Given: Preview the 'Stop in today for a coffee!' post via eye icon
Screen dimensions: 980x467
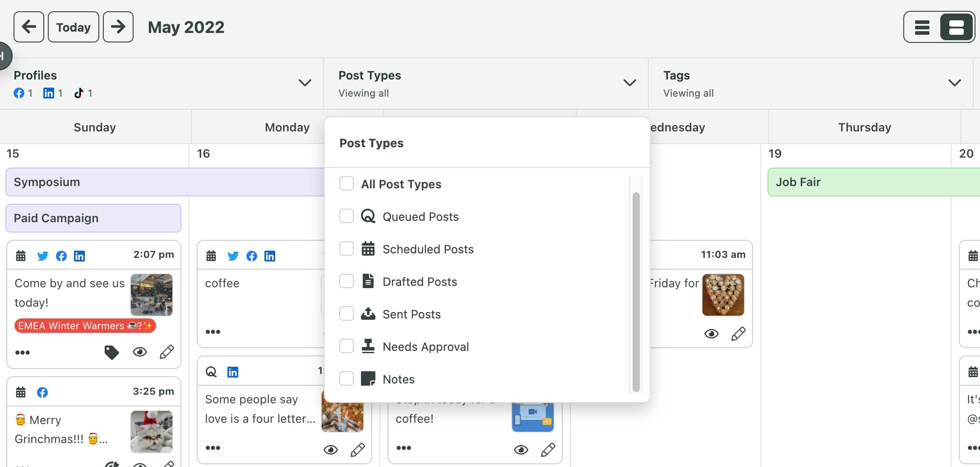Looking at the screenshot, I should 522,449.
